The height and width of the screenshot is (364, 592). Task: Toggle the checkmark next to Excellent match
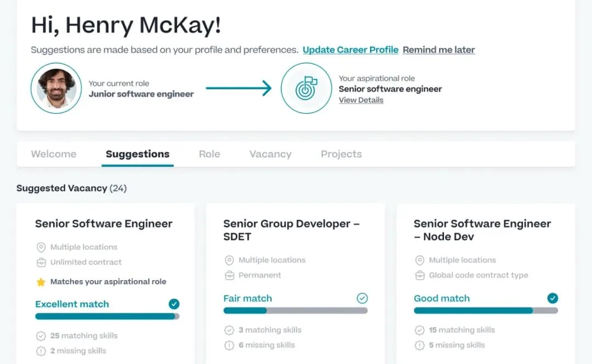coord(174,304)
